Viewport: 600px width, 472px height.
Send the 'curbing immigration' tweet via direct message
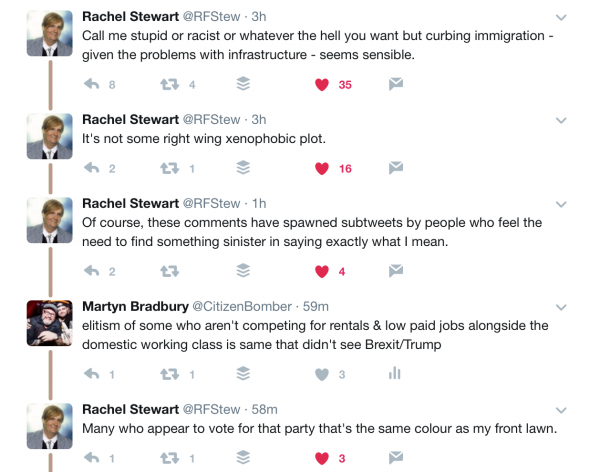(x=395, y=85)
